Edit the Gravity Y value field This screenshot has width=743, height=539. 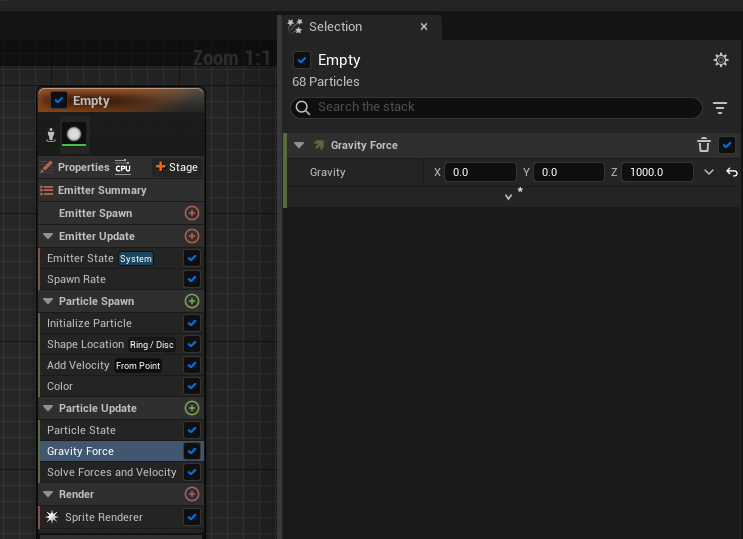569,172
